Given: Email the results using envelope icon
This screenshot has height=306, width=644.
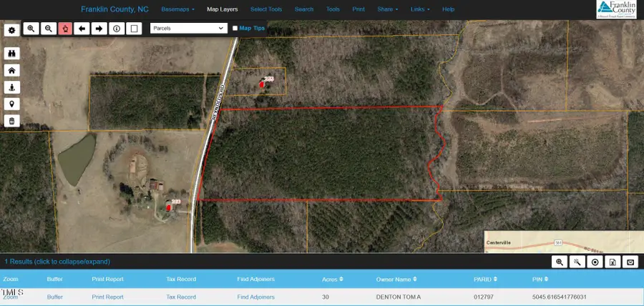Looking at the screenshot, I should click(x=630, y=262).
